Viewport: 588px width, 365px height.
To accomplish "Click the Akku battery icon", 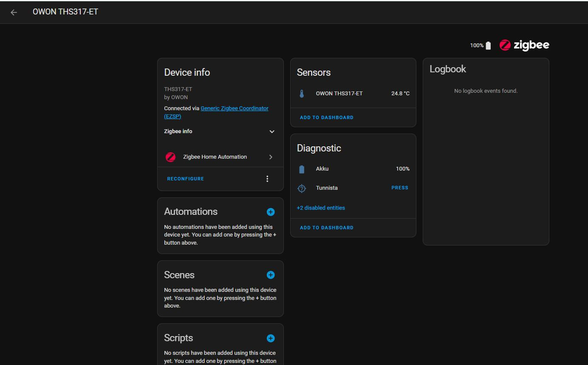I will pos(302,169).
